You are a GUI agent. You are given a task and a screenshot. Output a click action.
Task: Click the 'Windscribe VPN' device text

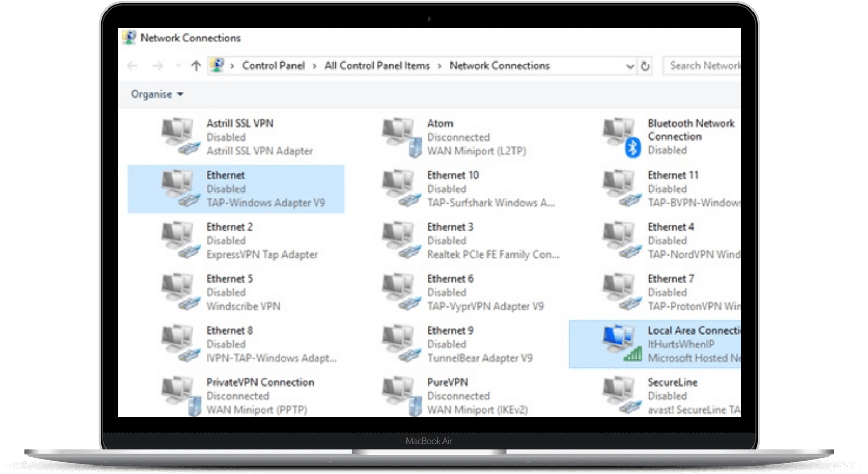[x=243, y=306]
